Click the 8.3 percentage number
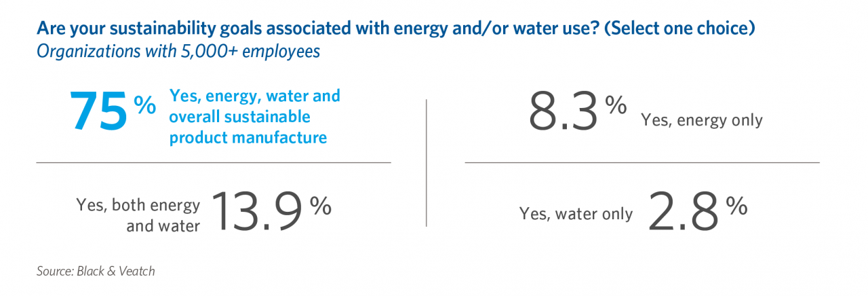Image resolution: width=868 pixels, height=296 pixels. [x=564, y=112]
